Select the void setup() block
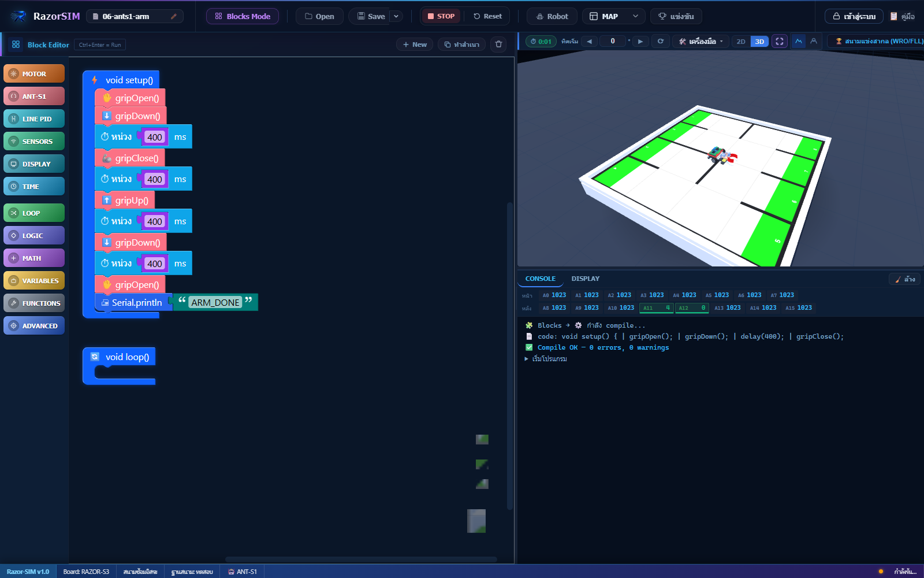The height and width of the screenshot is (578, 924). click(121, 80)
